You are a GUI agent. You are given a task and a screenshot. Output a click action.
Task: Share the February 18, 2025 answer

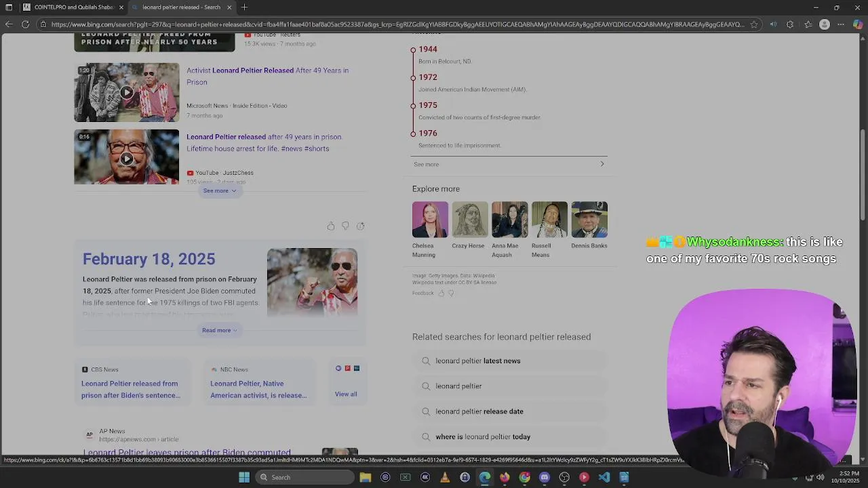pyautogui.click(x=360, y=226)
